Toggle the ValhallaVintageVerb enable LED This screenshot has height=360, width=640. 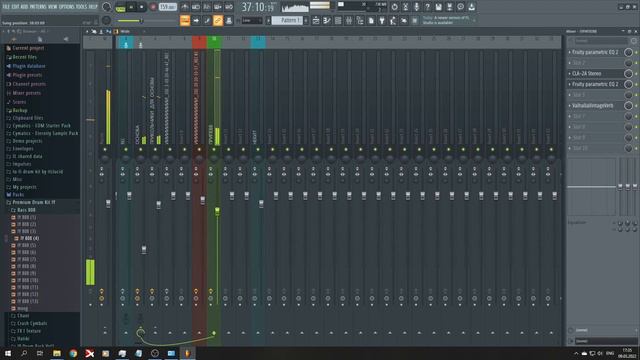click(636, 105)
